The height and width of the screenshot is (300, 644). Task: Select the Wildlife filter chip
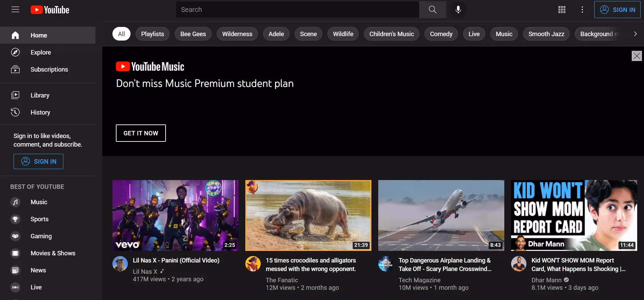point(343,34)
